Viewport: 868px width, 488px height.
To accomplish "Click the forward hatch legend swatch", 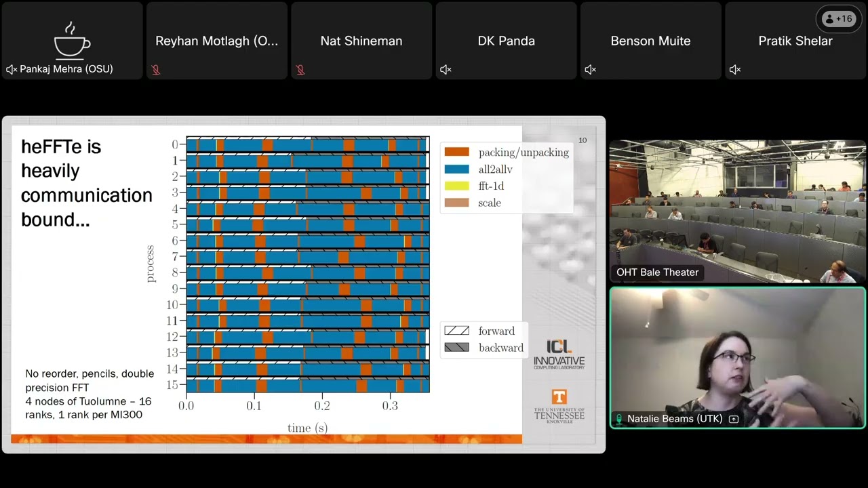I will (x=456, y=331).
